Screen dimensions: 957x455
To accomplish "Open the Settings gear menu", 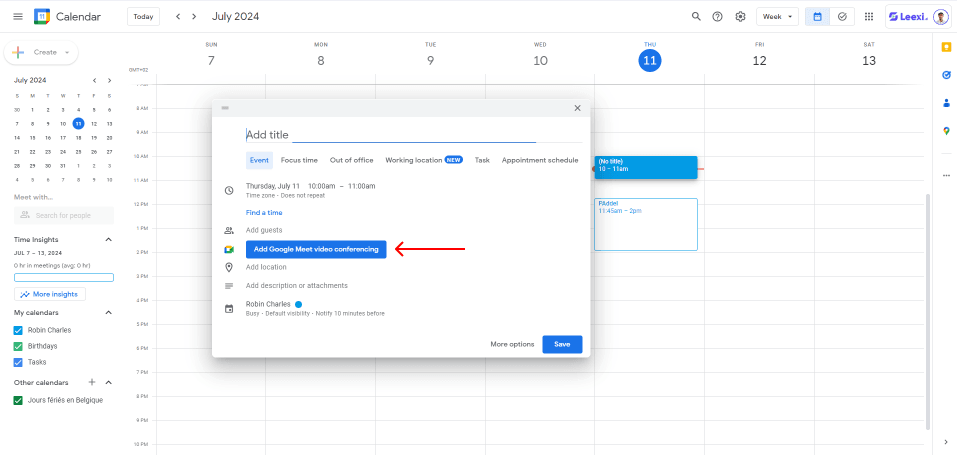I will tap(740, 16).
